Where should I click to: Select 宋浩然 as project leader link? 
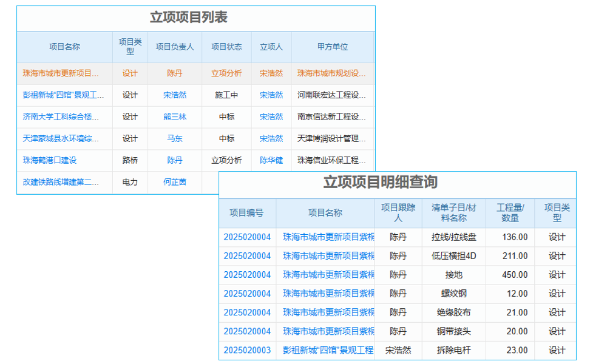click(x=175, y=95)
